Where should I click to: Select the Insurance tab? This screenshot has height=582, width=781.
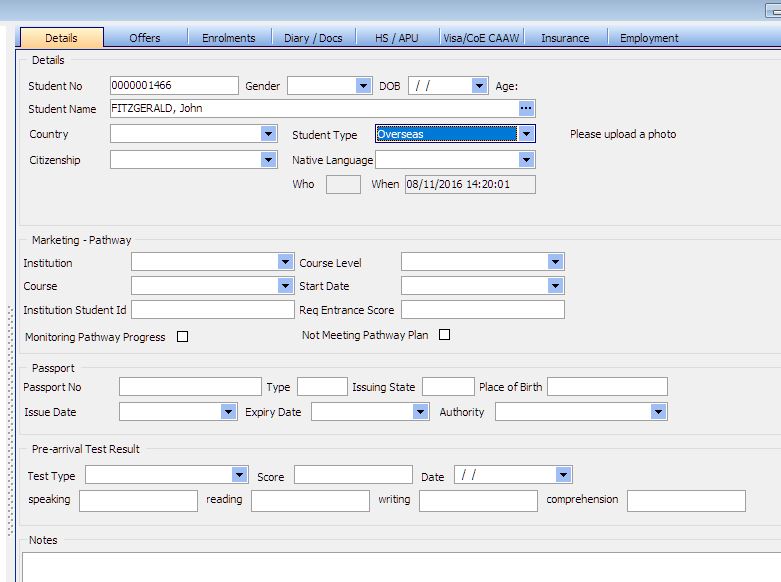[565, 38]
